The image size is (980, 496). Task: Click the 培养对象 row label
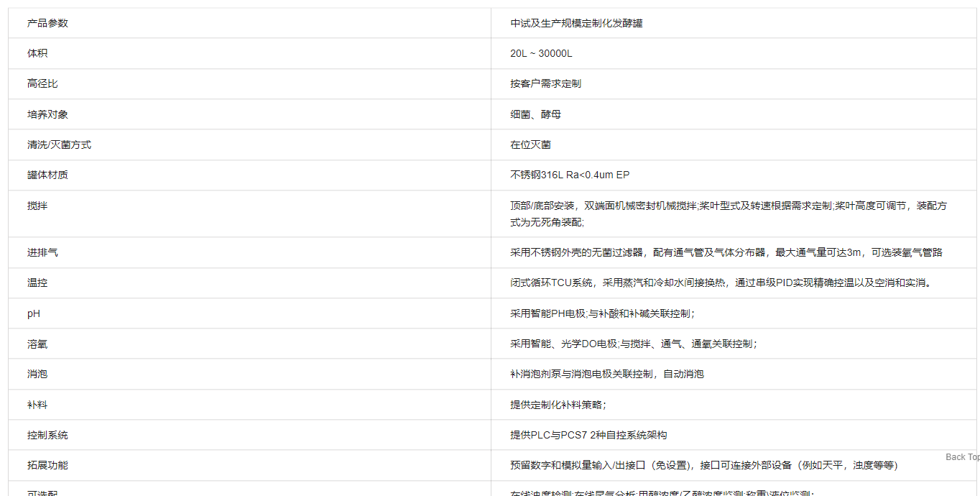(47, 114)
